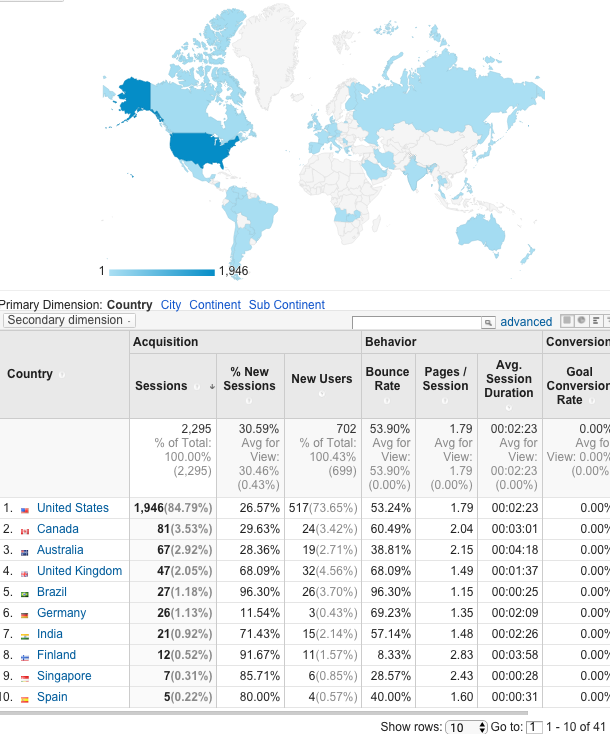Sort by the New Users column header
Screen dimensions: 610x734
coord(322,379)
